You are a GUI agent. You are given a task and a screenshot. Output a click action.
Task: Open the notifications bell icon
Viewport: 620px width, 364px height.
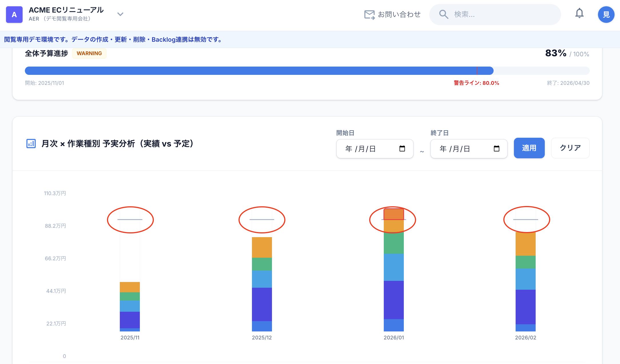[x=579, y=13]
